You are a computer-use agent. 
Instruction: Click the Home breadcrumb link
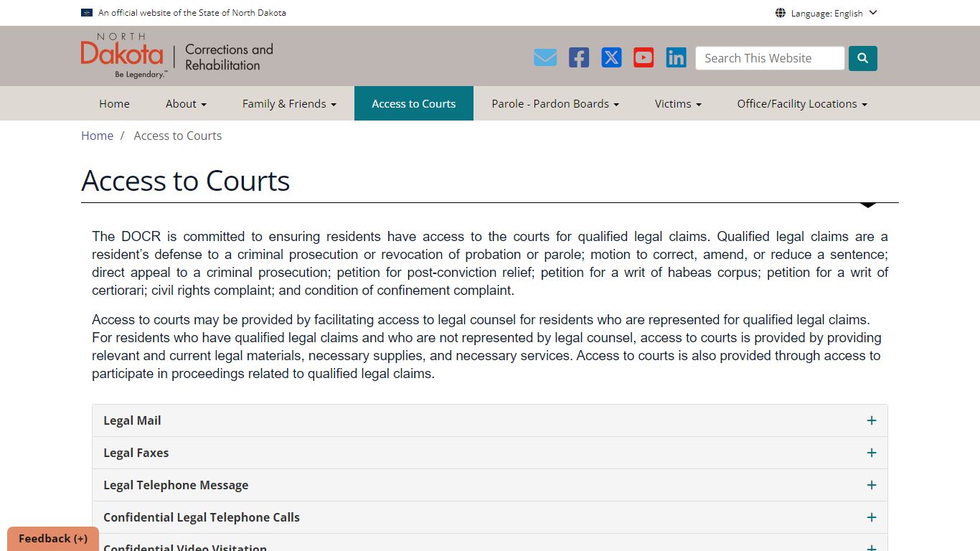tap(97, 136)
